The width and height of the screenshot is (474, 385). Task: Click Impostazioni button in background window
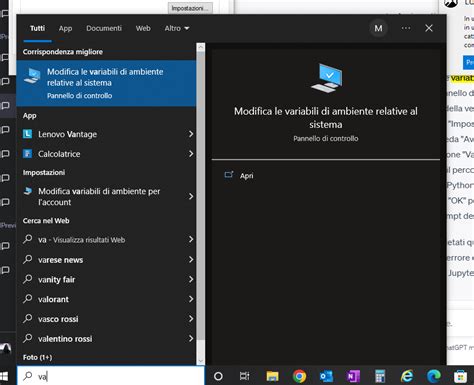[x=190, y=8]
